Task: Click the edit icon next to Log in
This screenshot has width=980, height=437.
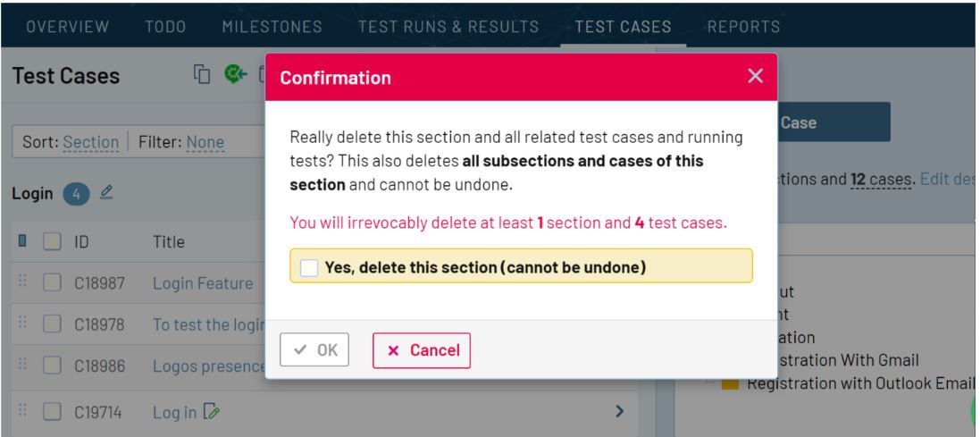Action: (213, 411)
